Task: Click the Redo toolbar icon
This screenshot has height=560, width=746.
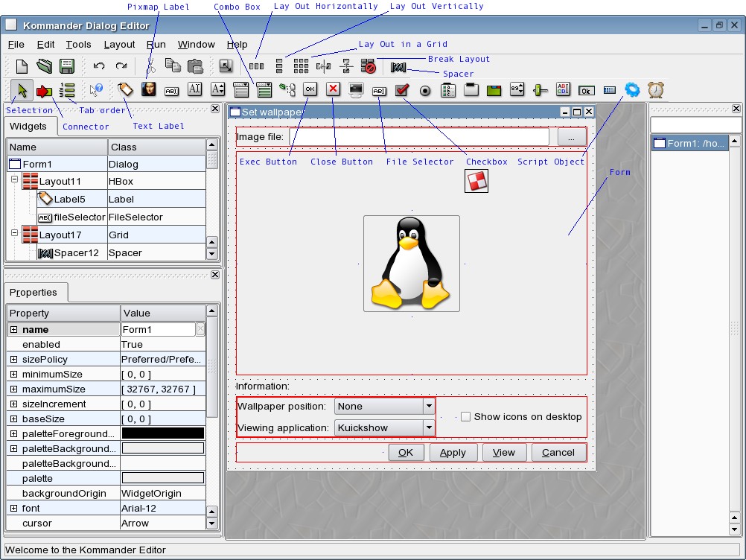Action: [121, 66]
